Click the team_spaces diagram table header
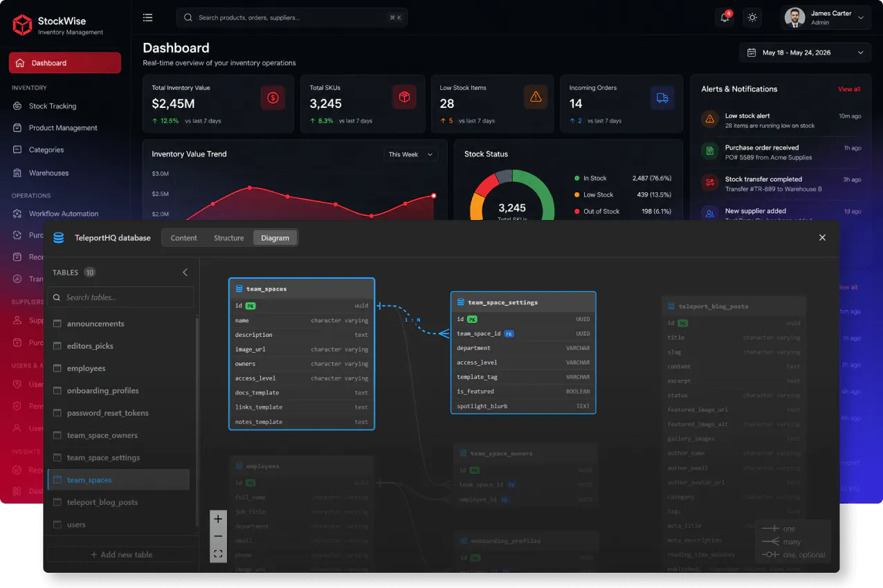The height and width of the screenshot is (588, 883). [x=302, y=288]
